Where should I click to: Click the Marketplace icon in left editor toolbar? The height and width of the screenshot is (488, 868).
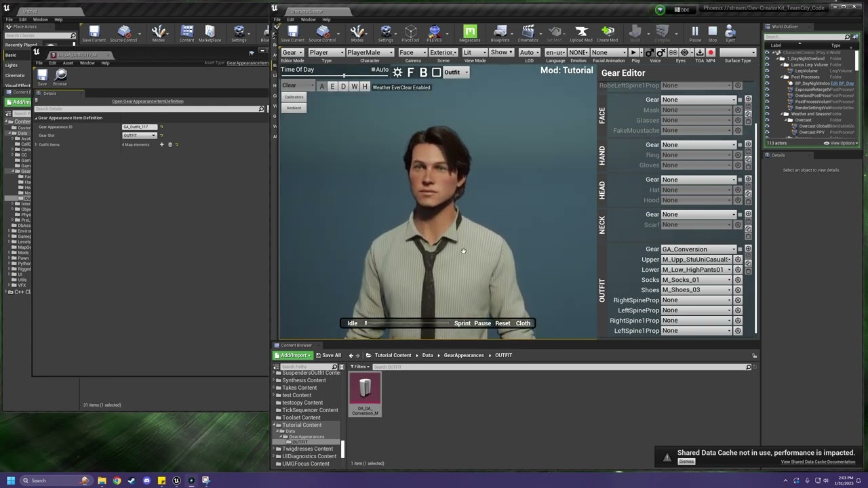(x=210, y=33)
